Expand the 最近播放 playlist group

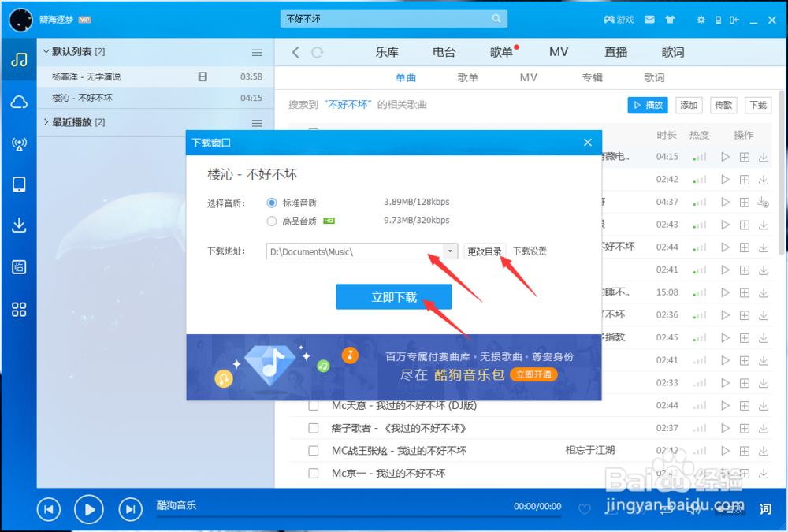click(x=46, y=122)
